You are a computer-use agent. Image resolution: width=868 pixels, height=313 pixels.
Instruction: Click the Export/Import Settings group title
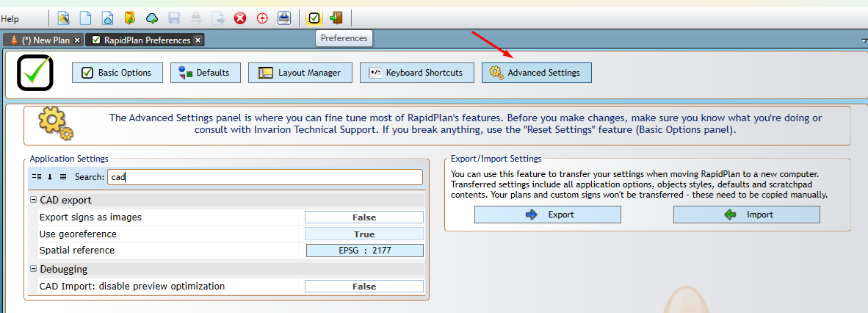496,159
